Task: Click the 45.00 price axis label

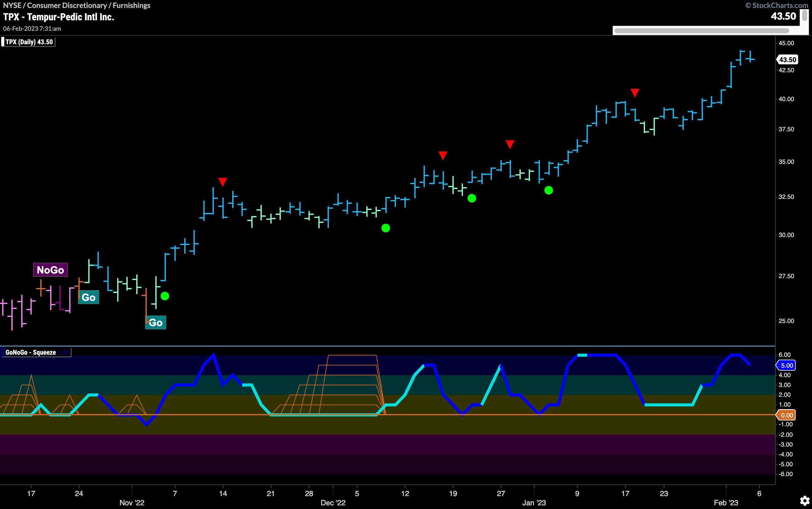Action: pyautogui.click(x=786, y=43)
